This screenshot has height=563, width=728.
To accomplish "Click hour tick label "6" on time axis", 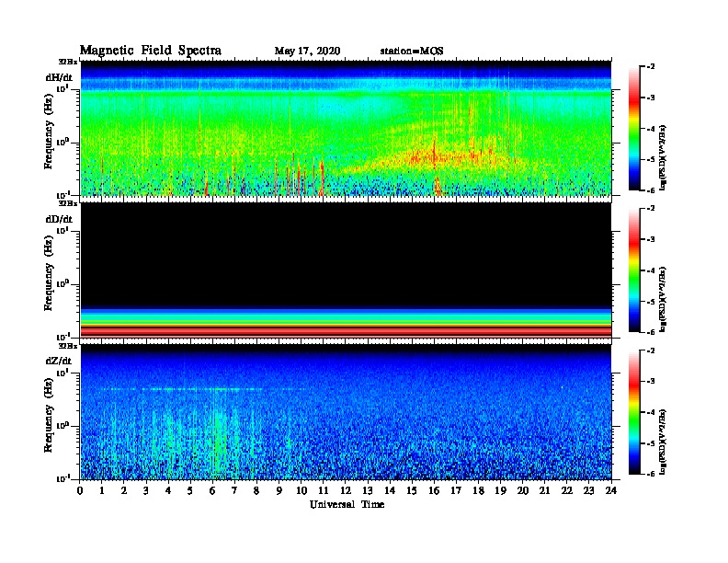I will [212, 490].
